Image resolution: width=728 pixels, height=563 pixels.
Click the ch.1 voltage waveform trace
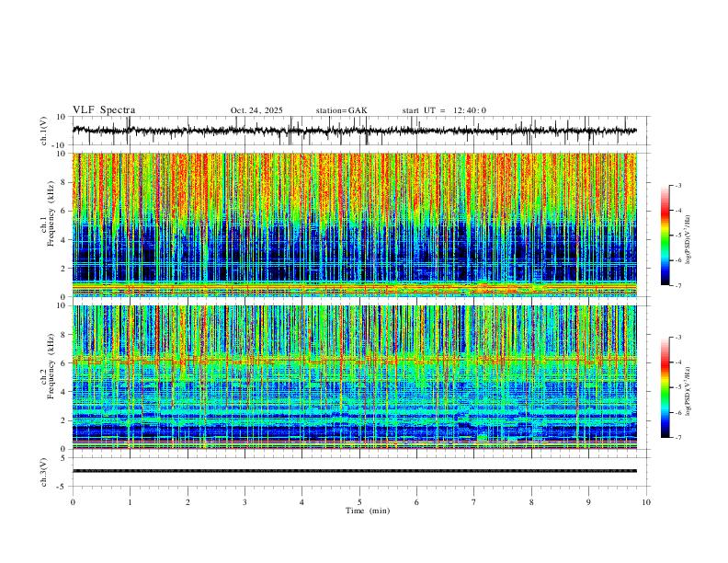tap(354, 131)
